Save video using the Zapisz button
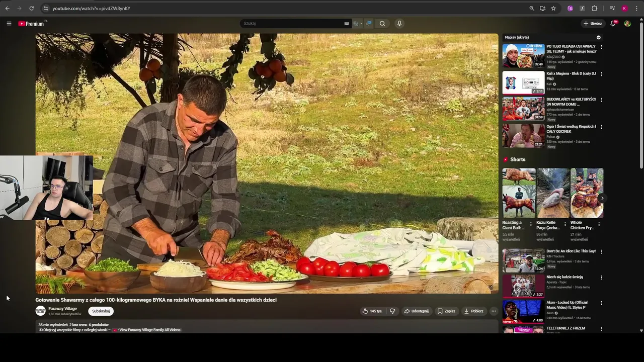The height and width of the screenshot is (362, 644). point(446,311)
